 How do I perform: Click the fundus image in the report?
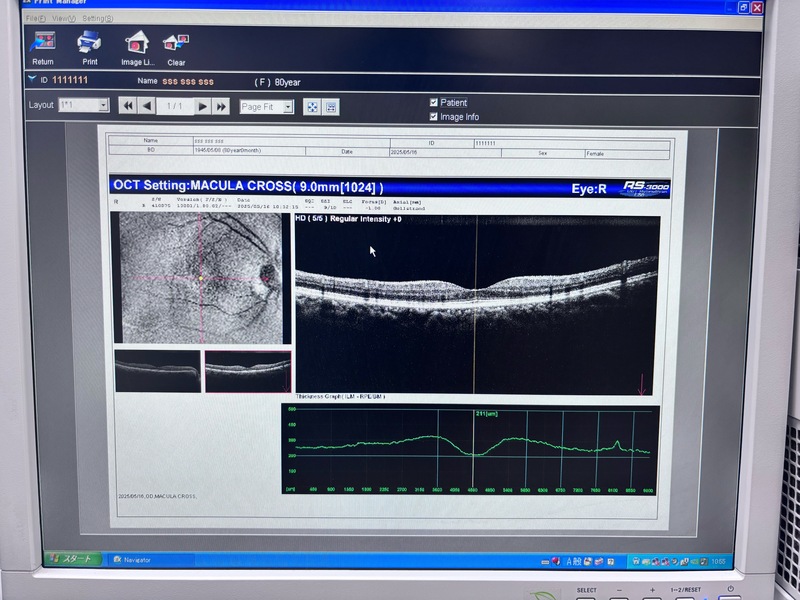tap(202, 279)
